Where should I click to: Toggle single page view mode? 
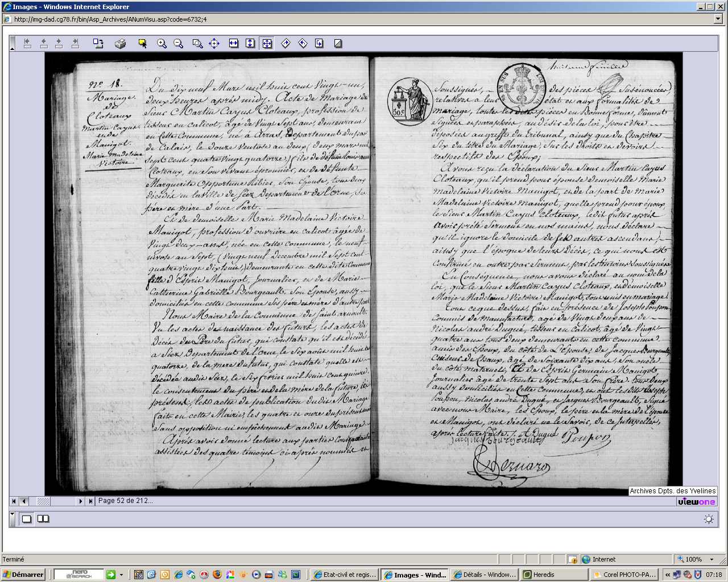(x=27, y=518)
